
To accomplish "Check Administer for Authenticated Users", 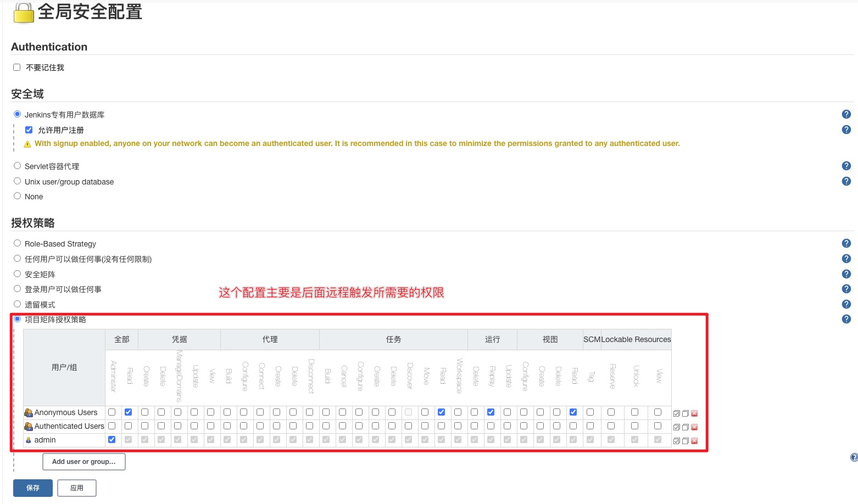I will (x=112, y=425).
